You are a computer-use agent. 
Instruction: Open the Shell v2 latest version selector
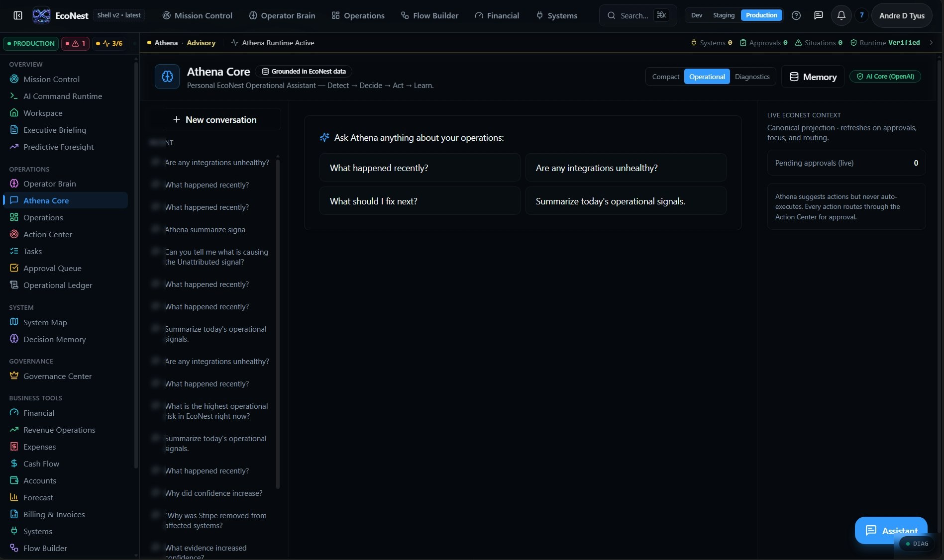tap(119, 15)
